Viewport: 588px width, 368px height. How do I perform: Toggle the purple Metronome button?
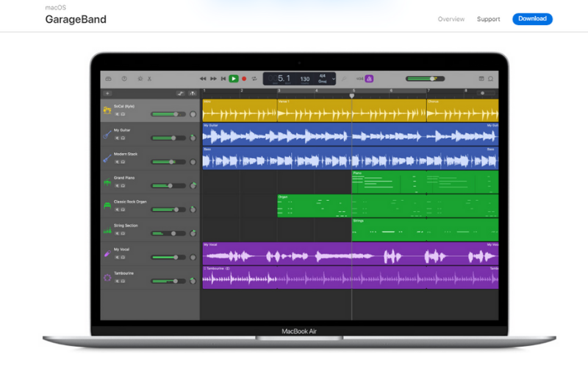pos(370,79)
